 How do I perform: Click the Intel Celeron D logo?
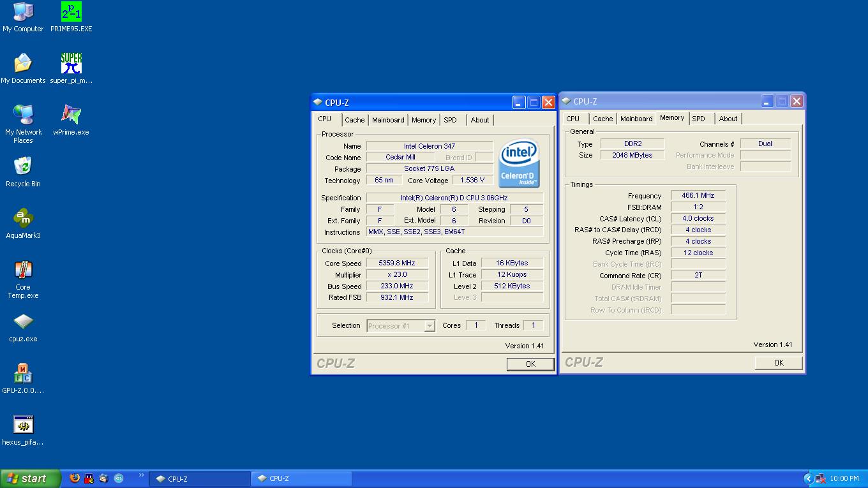(519, 163)
